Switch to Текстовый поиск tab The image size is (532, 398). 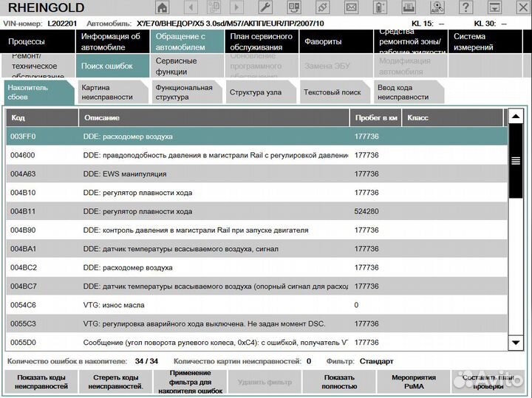point(335,92)
